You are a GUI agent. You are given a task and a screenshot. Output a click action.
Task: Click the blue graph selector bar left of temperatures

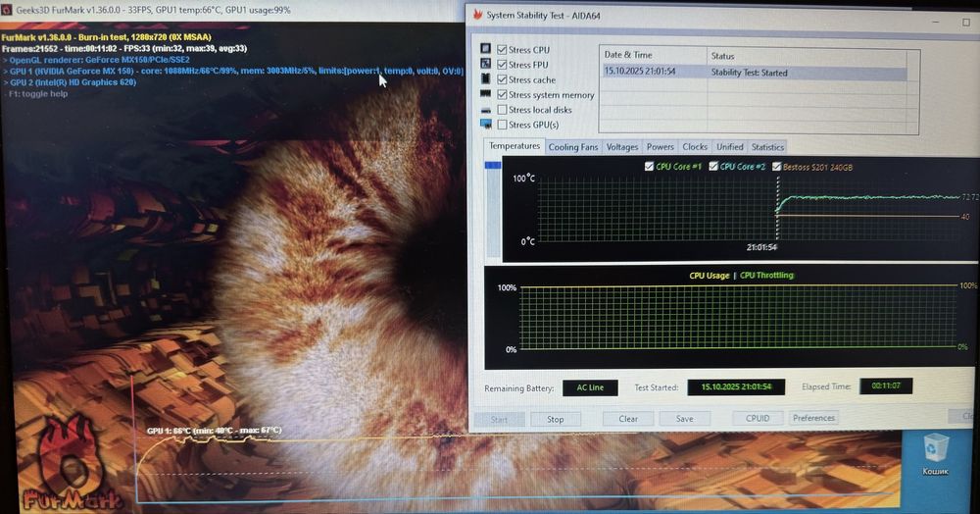click(493, 165)
